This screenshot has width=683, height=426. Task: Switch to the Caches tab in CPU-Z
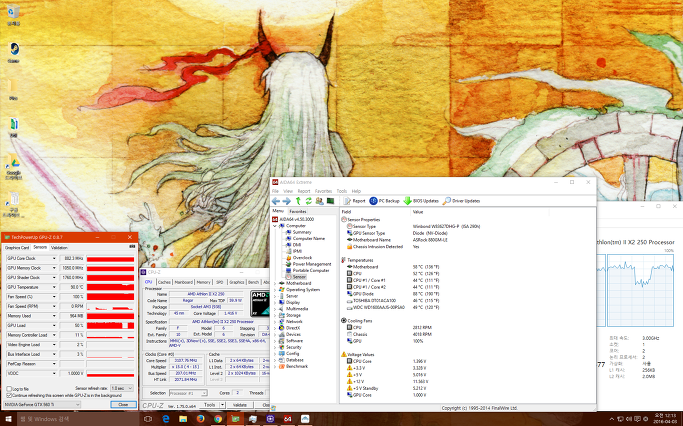pos(164,282)
